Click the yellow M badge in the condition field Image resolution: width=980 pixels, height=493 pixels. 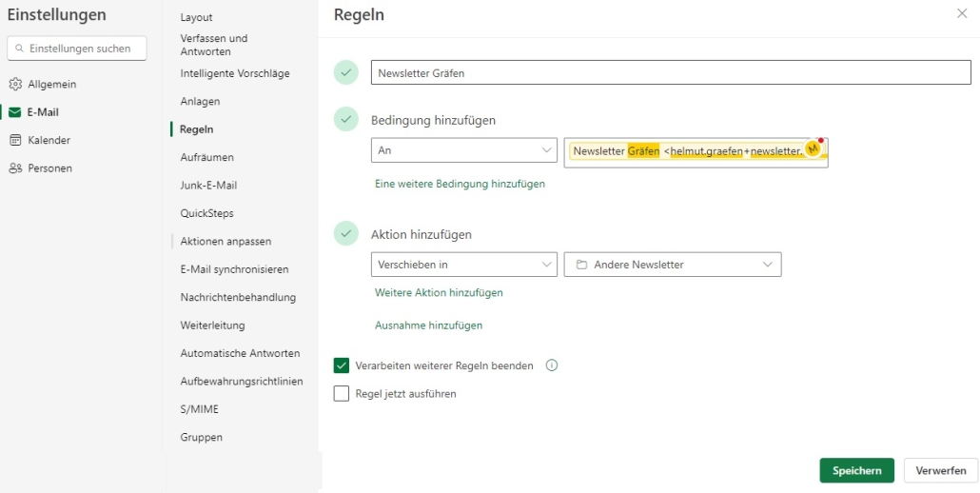pyautogui.click(x=813, y=148)
